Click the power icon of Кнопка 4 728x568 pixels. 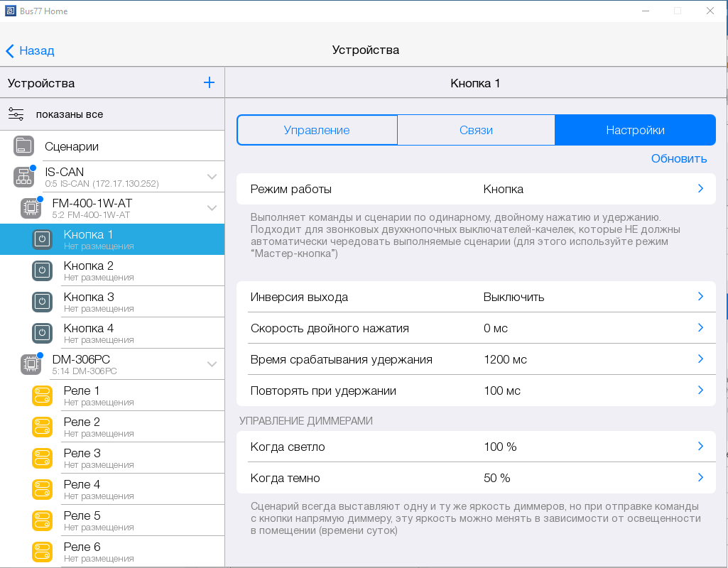(x=42, y=333)
